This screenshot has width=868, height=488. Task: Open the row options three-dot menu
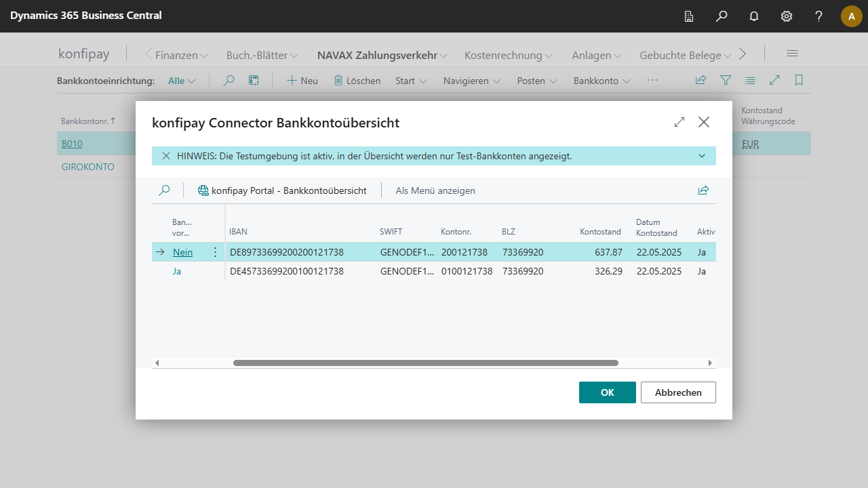pos(216,252)
